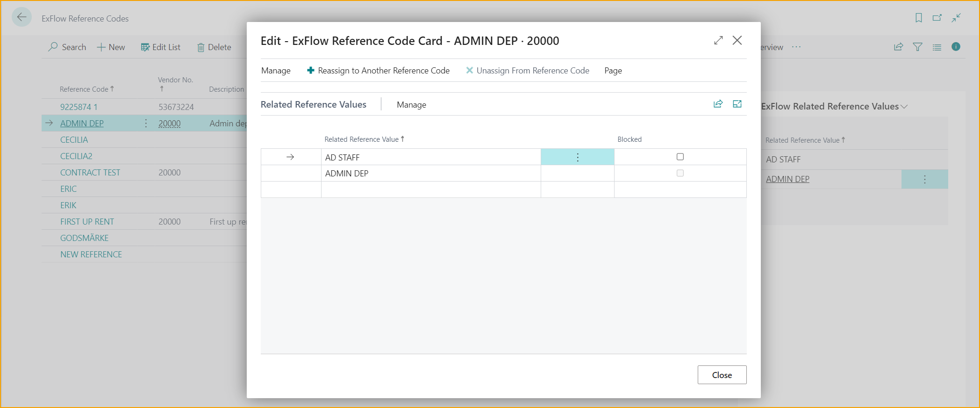Screen dimensions: 980x408
Task: Open row options for ADMIN DEP in list
Action: click(x=146, y=123)
